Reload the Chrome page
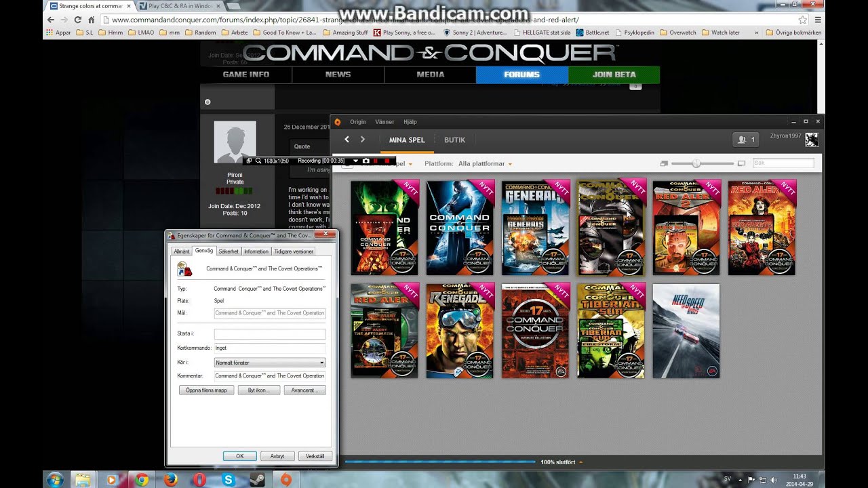This screenshot has height=488, width=868. click(x=79, y=20)
